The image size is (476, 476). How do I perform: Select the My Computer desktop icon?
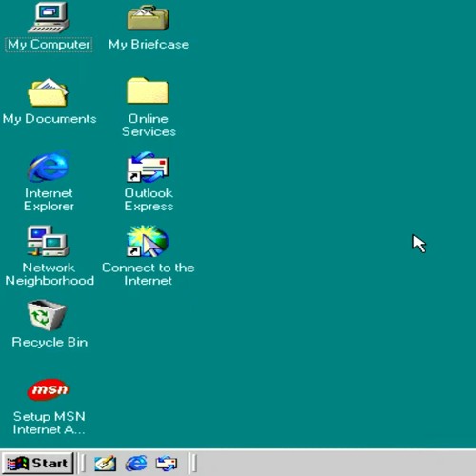49,17
